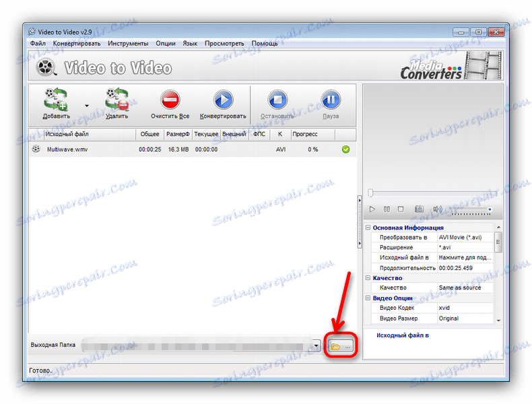The image size is (532, 404).
Task: Sort by the Общее column header
Action: (x=150, y=134)
